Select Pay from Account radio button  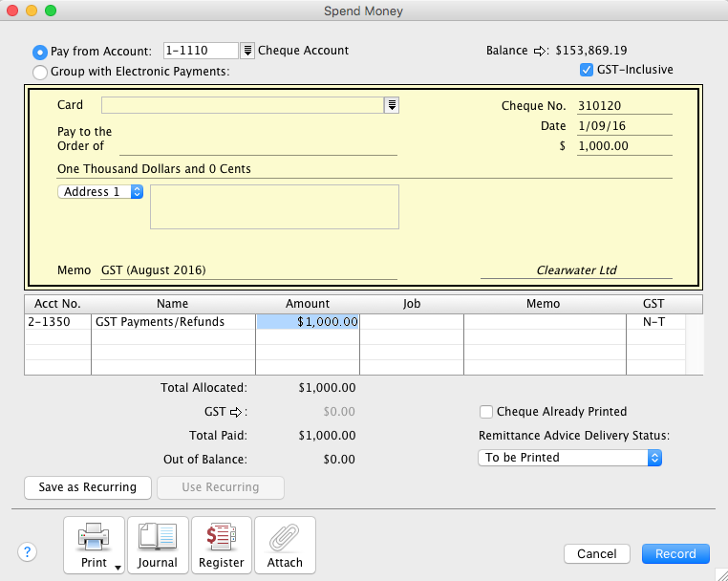40,52
